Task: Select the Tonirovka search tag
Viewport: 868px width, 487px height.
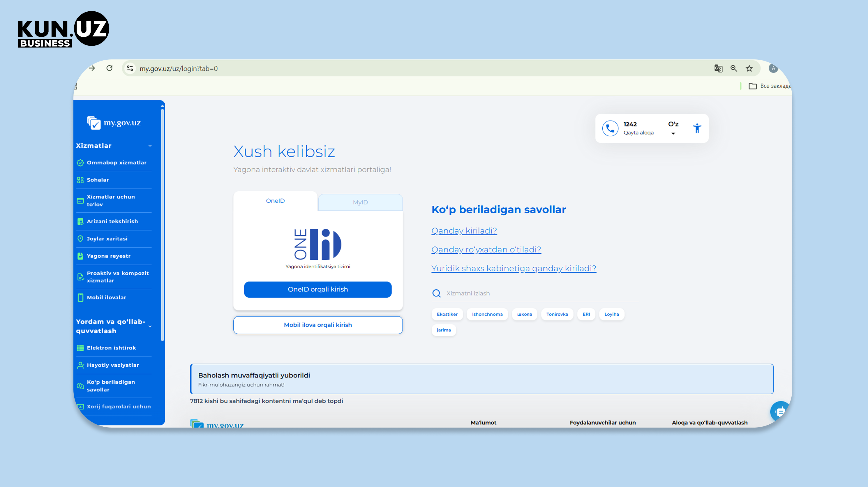Action: 557,314
